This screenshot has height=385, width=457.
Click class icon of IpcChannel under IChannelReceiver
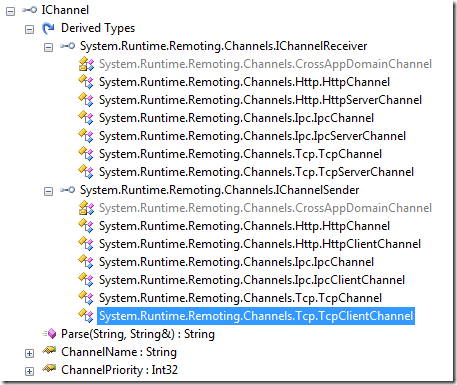(x=86, y=118)
